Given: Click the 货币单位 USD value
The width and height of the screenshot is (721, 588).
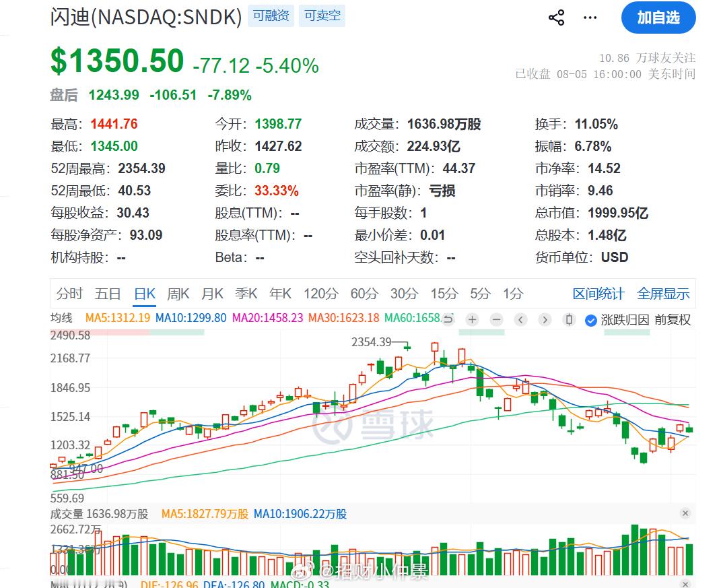Looking at the screenshot, I should tap(615, 257).
